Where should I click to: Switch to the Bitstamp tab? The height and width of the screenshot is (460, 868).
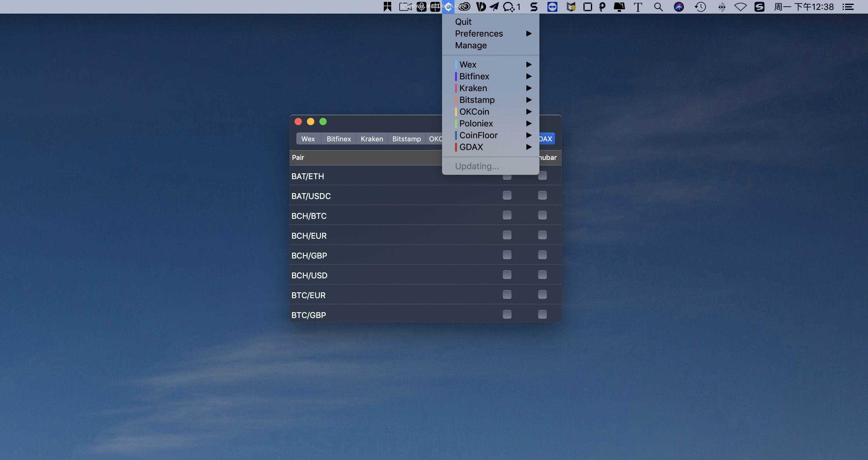(x=407, y=139)
